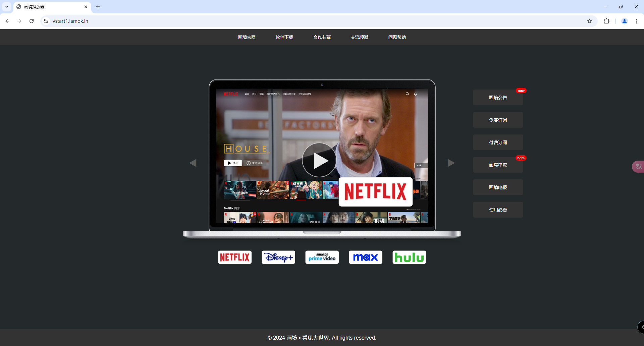The height and width of the screenshot is (346, 644).
Task: Bookmark this page with the star icon
Action: 590,21
